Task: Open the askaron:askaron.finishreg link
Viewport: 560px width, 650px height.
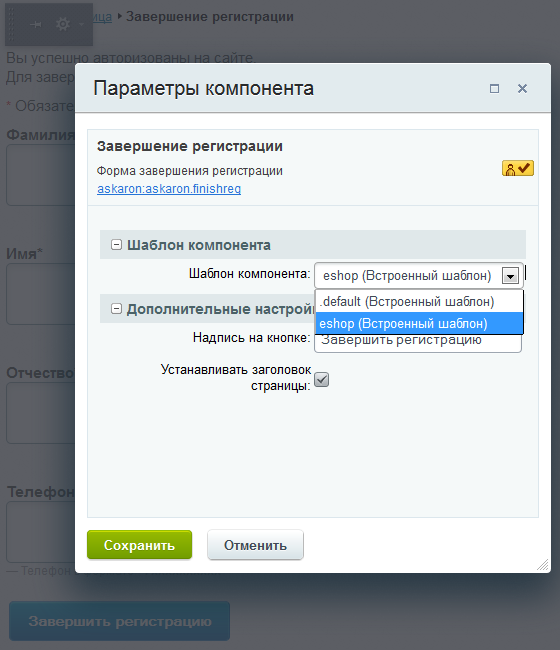Action: [x=169, y=189]
